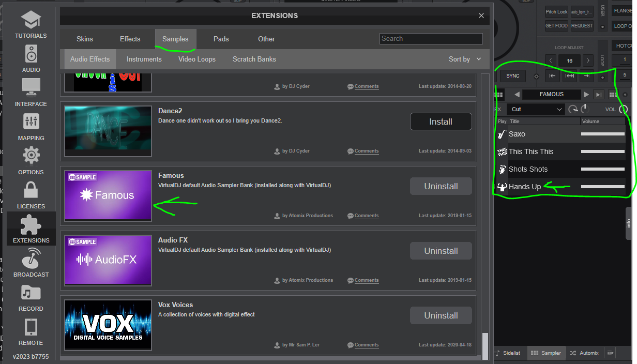637x364 pixels.
Task: Click the grid icon right of the skip-to-end icon
Action: pos(613,95)
